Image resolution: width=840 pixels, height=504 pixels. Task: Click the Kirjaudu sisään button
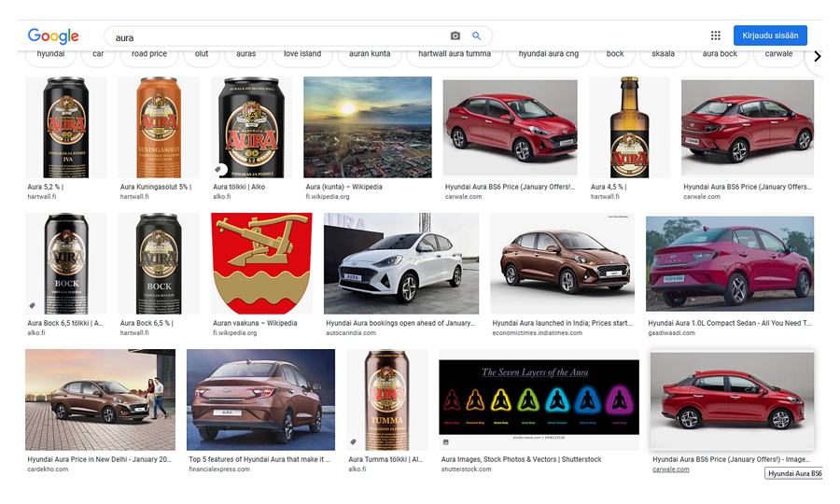click(x=770, y=35)
